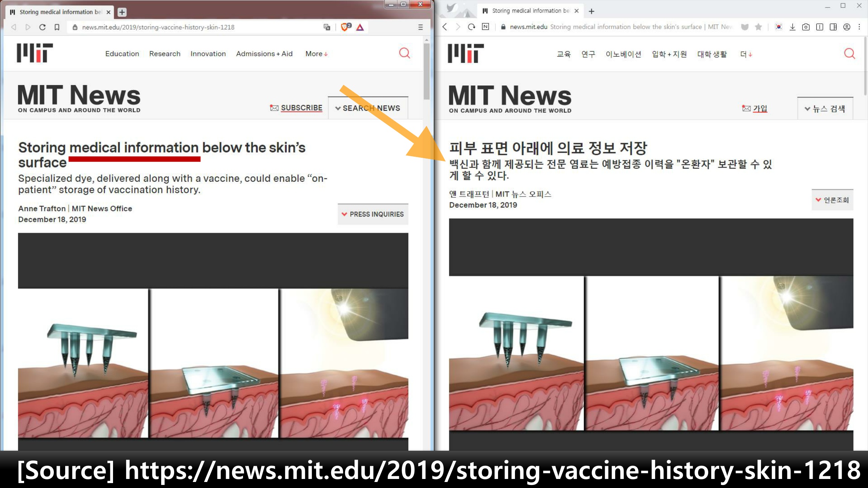The image size is (868, 488).
Task: Expand the PRESS INQUIRIES dropdown
Action: [373, 214]
